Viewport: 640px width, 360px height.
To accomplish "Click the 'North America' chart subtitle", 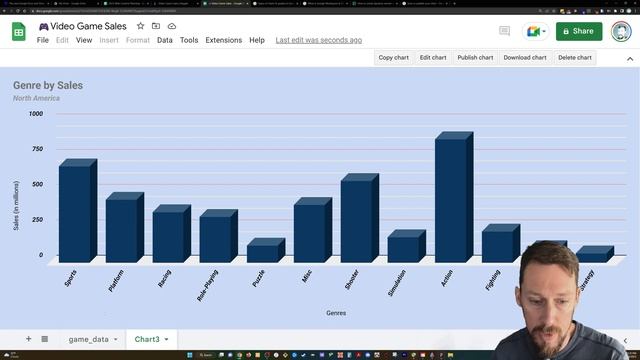I will coord(36,98).
